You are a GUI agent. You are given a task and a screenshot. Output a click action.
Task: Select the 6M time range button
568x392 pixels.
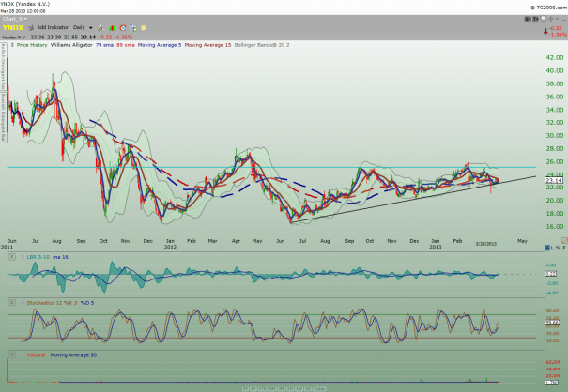pos(272,389)
